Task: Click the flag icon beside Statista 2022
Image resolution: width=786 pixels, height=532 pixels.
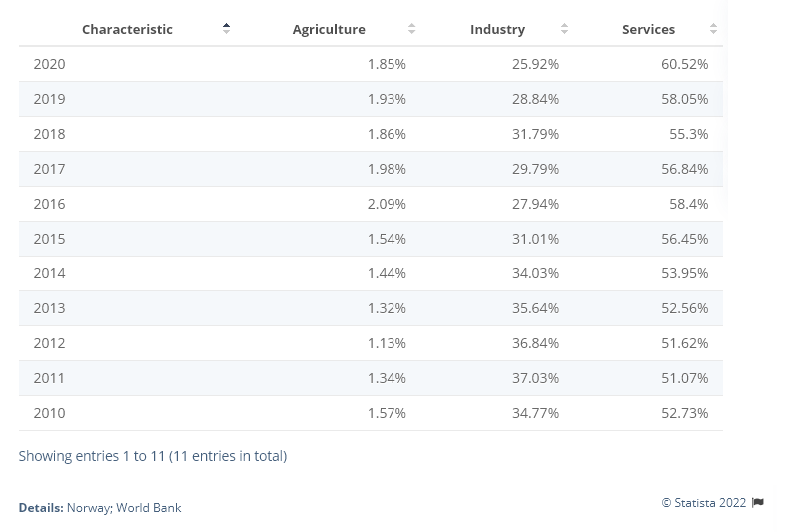Action: pos(758,502)
